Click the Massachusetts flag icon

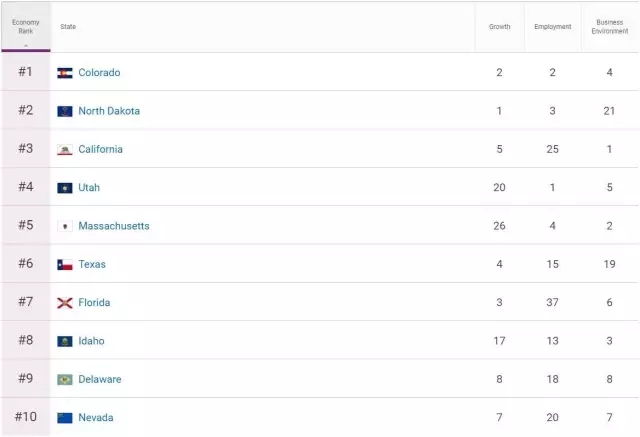pyautogui.click(x=65, y=226)
